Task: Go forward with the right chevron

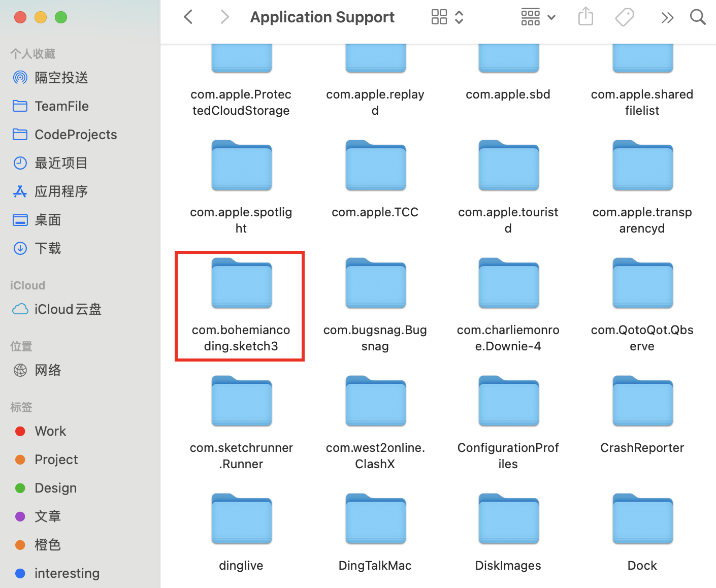Action: tap(224, 17)
